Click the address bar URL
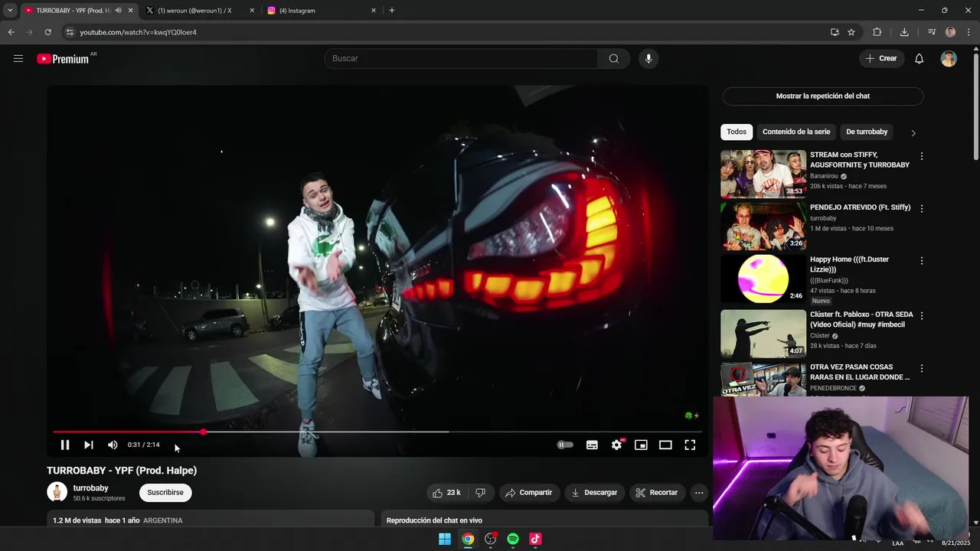This screenshot has width=980, height=551. coord(139,32)
